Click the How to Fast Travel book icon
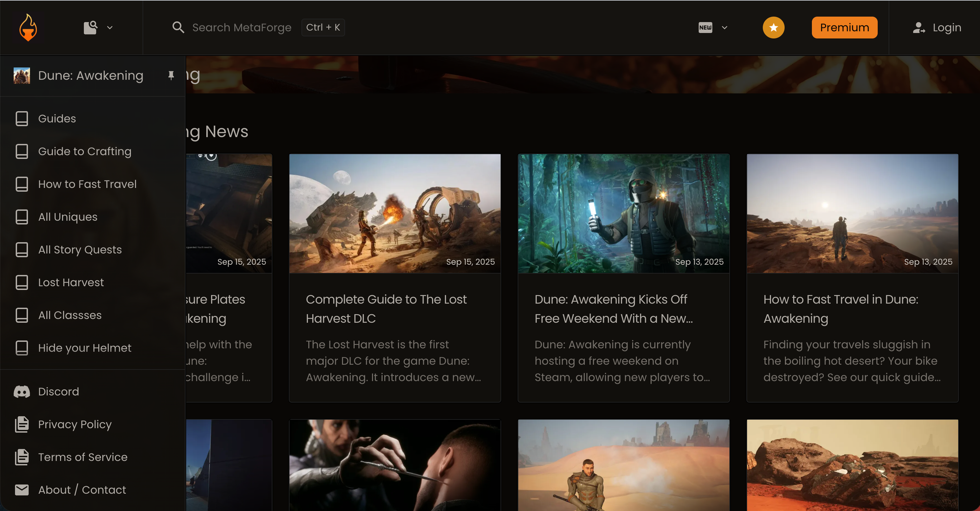This screenshot has height=511, width=980. pos(22,184)
